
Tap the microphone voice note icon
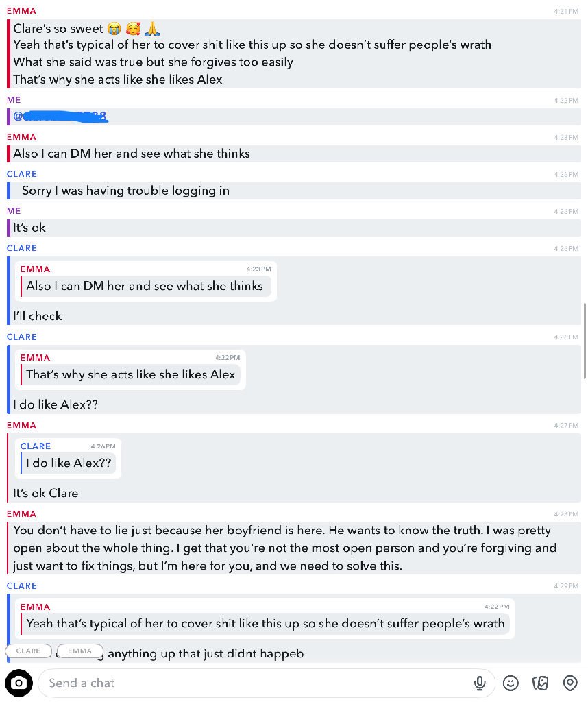coord(480,683)
